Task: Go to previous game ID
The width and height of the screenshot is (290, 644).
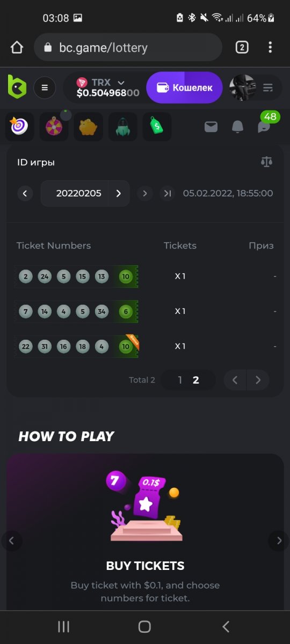Action: pos(25,193)
